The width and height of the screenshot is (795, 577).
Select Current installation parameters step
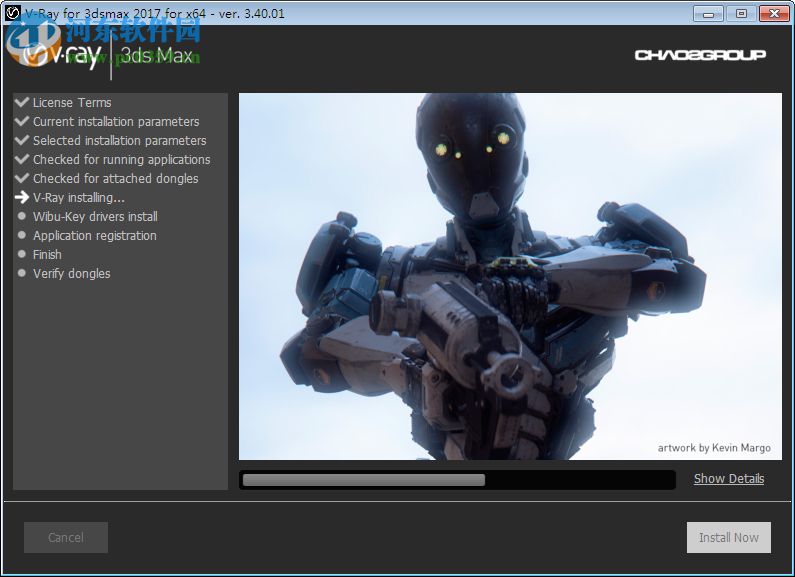click(x=116, y=122)
